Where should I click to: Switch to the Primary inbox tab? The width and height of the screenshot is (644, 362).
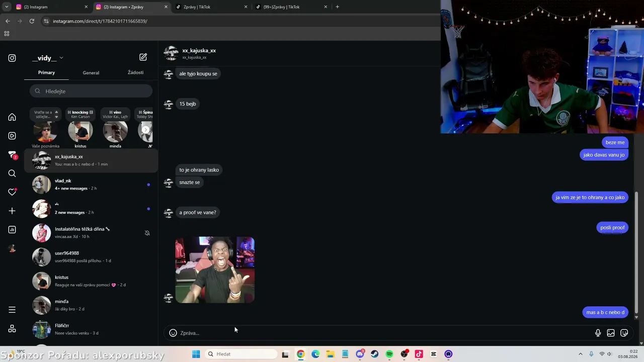click(x=46, y=72)
